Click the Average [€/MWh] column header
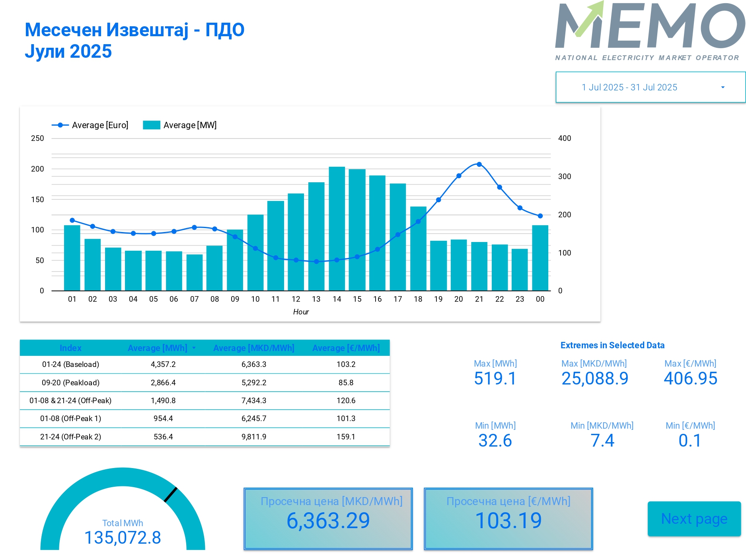This screenshot has width=746, height=560. point(346,348)
